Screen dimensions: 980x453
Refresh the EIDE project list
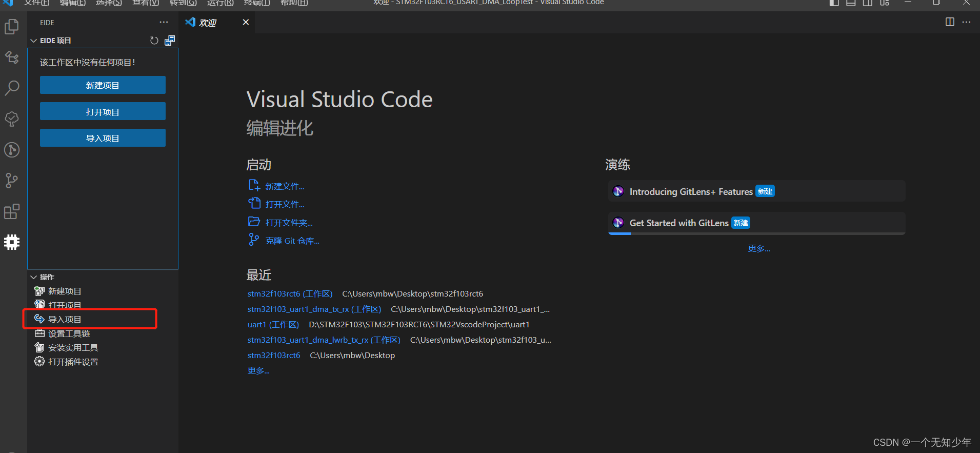154,41
